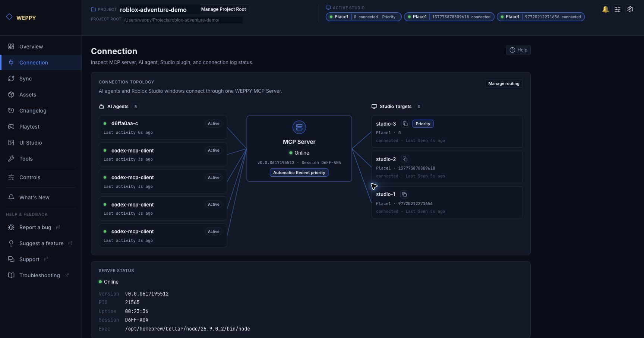Select the studio-1 target card
The height and width of the screenshot is (338, 644).
[x=447, y=202]
